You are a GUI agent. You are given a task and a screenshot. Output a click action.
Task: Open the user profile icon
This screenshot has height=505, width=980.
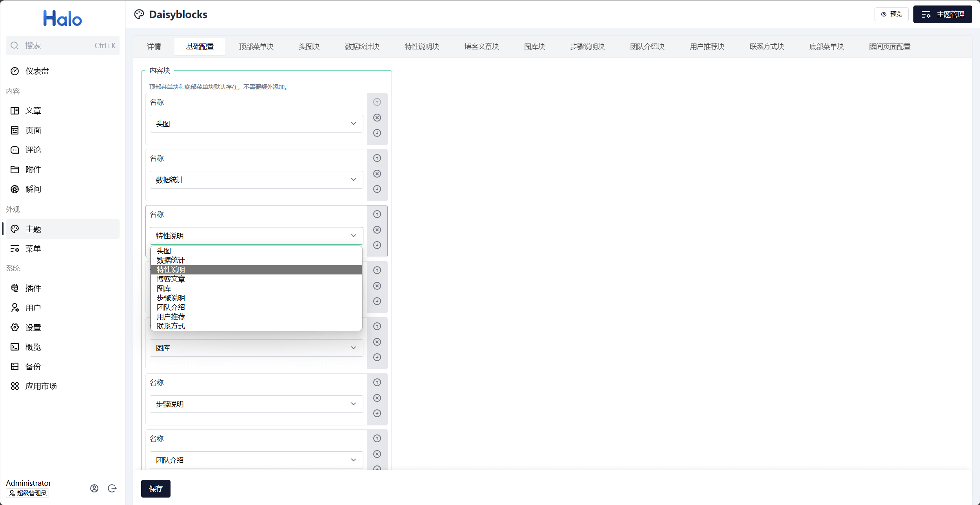coord(94,488)
